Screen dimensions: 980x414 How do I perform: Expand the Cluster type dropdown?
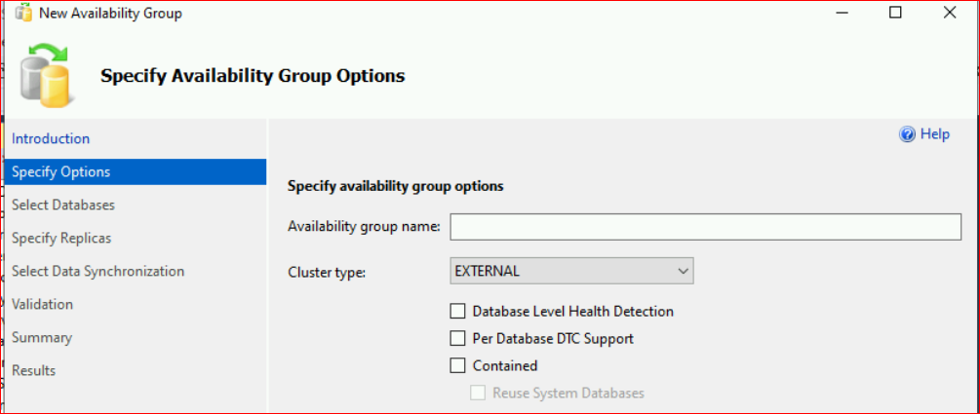(570, 272)
